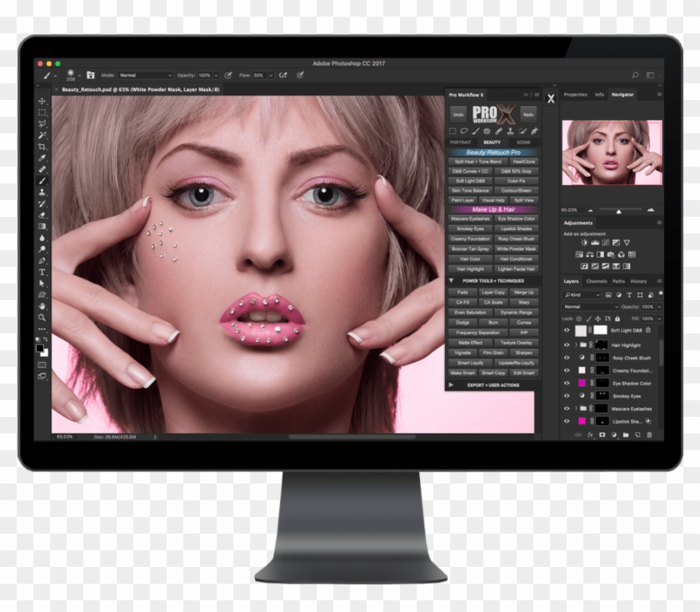This screenshot has width=700, height=612.
Task: Click the delete layer trash icon
Action: pyautogui.click(x=650, y=434)
